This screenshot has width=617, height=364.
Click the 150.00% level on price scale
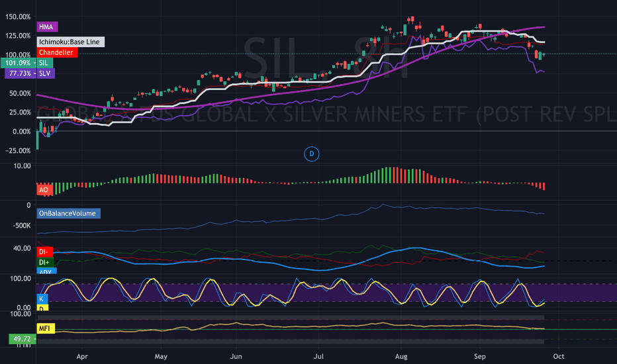pyautogui.click(x=18, y=17)
